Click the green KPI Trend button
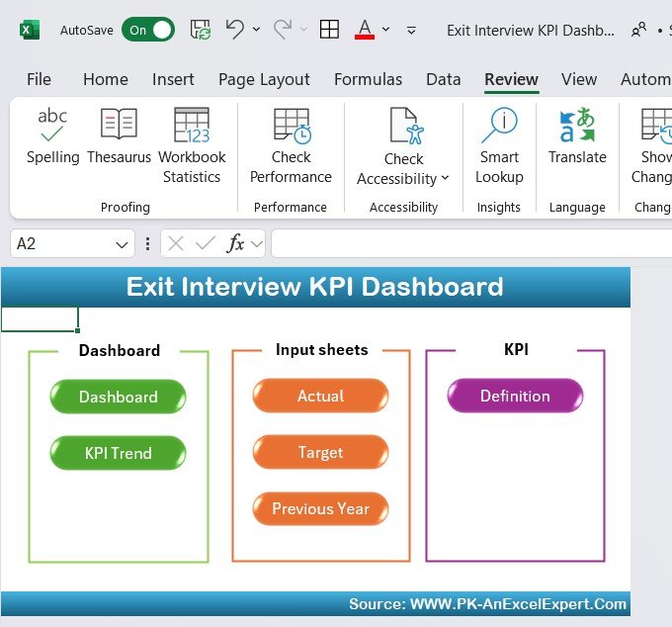This screenshot has height=627, width=672. click(118, 453)
